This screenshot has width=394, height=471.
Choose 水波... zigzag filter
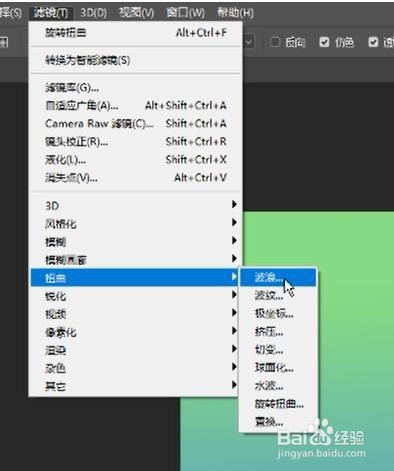(278, 386)
